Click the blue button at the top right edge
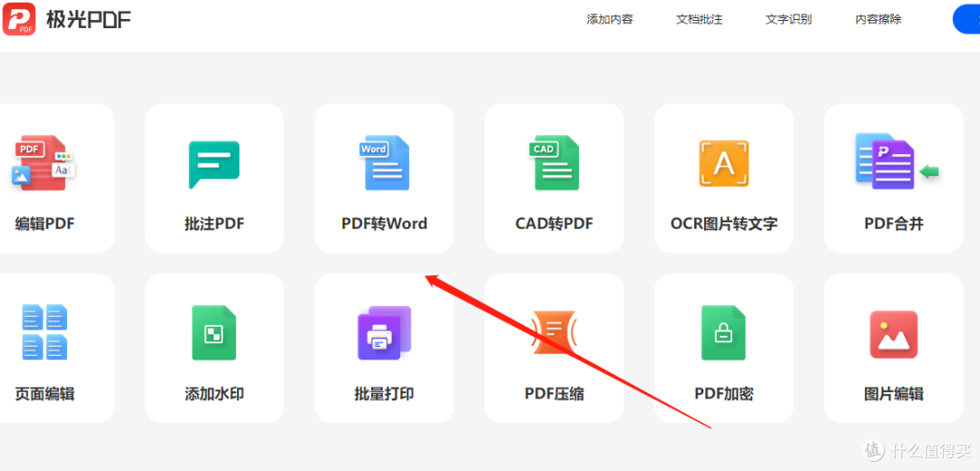This screenshot has height=471, width=980. coord(966,19)
